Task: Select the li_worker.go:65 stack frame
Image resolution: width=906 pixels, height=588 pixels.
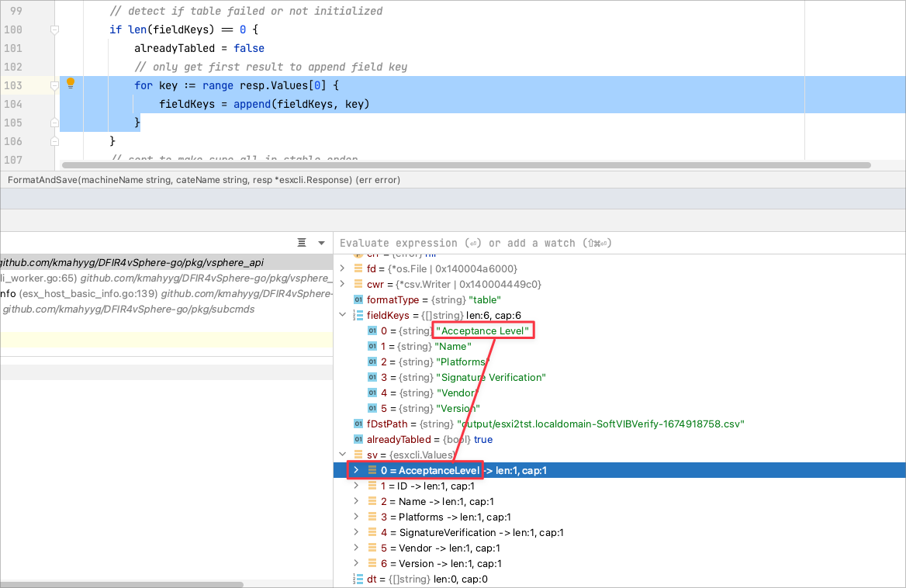Action: click(x=167, y=278)
